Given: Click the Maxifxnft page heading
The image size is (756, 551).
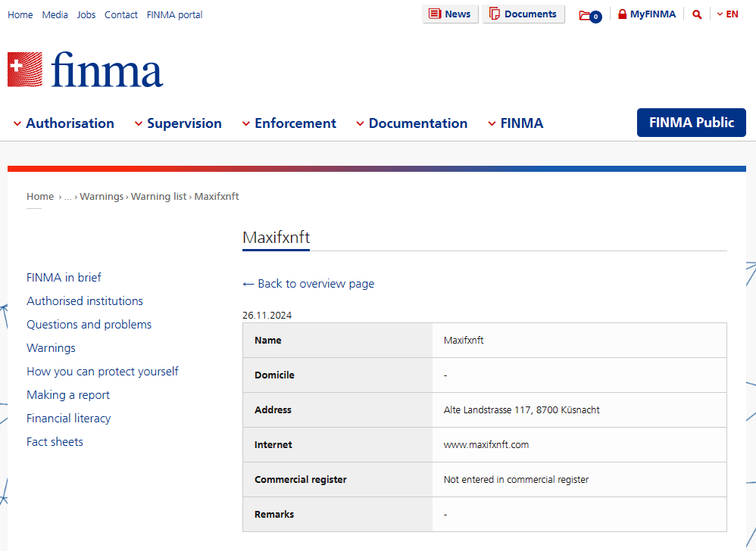Looking at the screenshot, I should (276, 238).
